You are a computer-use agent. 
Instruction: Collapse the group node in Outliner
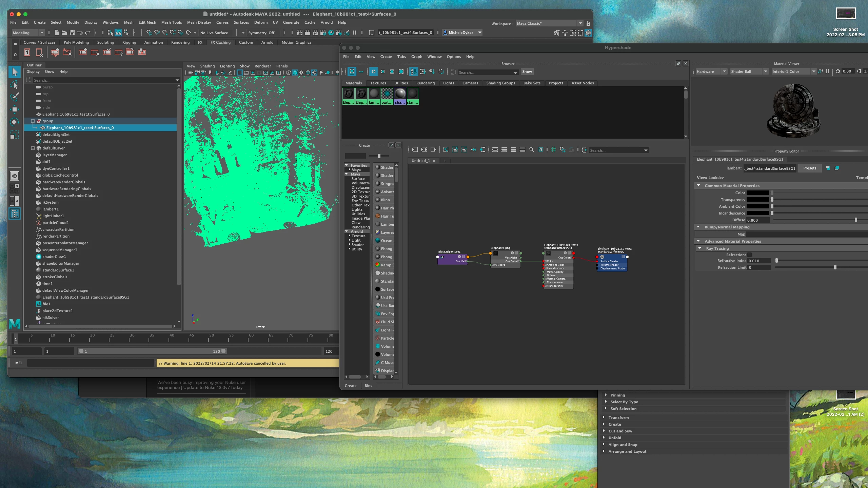click(33, 121)
